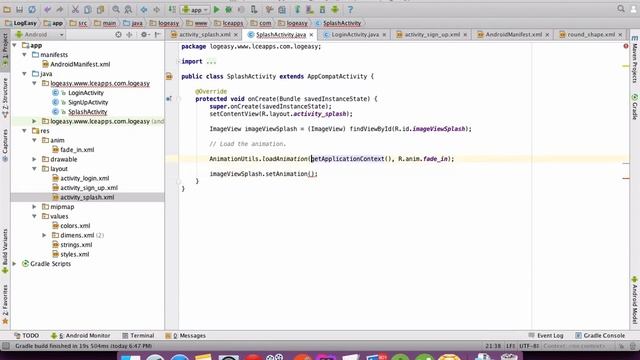Toggle the 1: Project tool window

[5, 50]
